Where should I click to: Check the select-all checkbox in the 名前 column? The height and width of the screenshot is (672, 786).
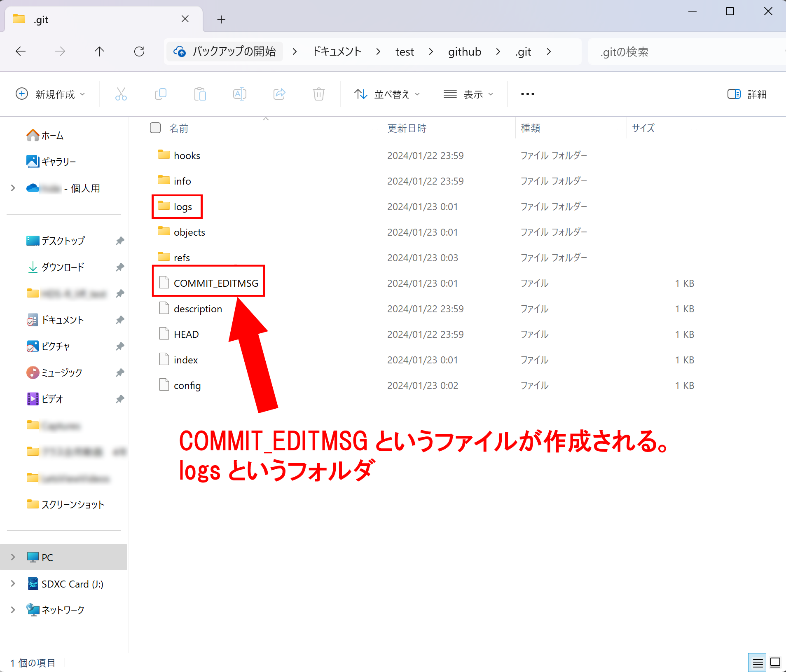coord(155,128)
